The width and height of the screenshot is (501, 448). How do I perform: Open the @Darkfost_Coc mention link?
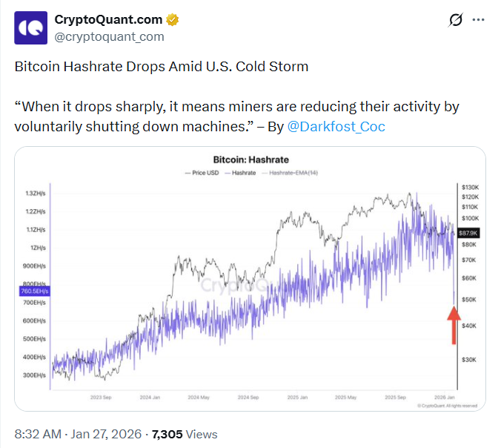pyautogui.click(x=336, y=127)
